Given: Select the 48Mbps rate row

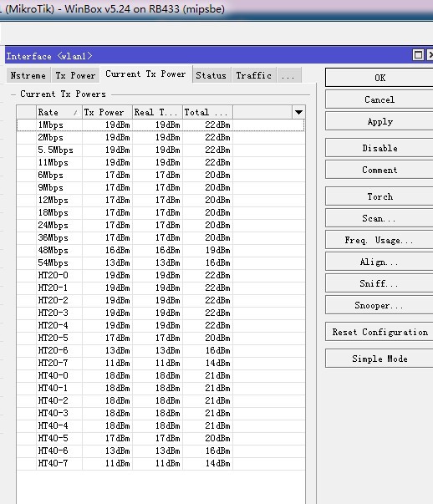Looking at the screenshot, I should coord(160,250).
